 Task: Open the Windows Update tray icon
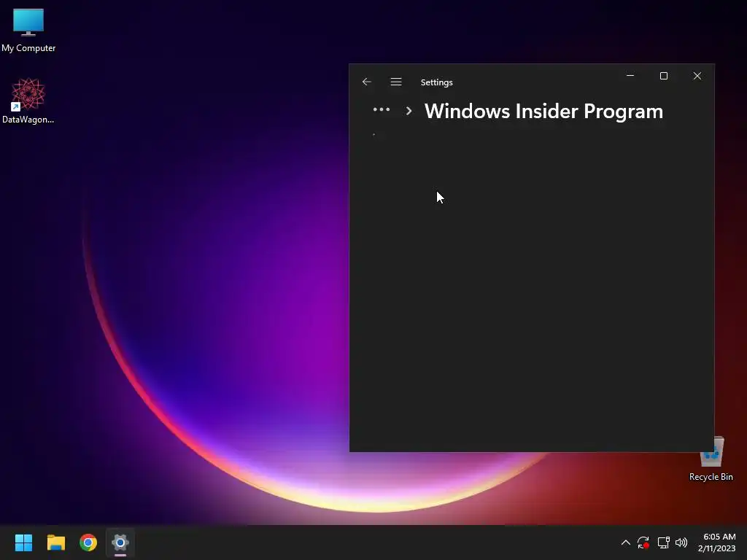pyautogui.click(x=643, y=542)
